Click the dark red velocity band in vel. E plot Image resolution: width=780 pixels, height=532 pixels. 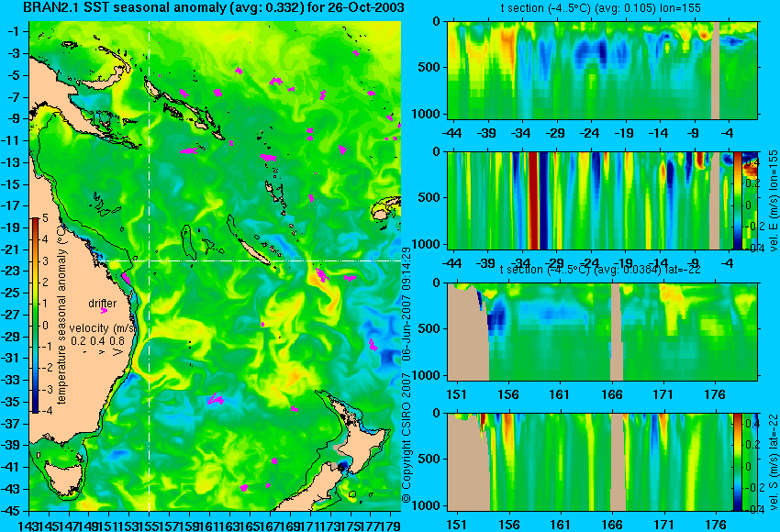533,200
